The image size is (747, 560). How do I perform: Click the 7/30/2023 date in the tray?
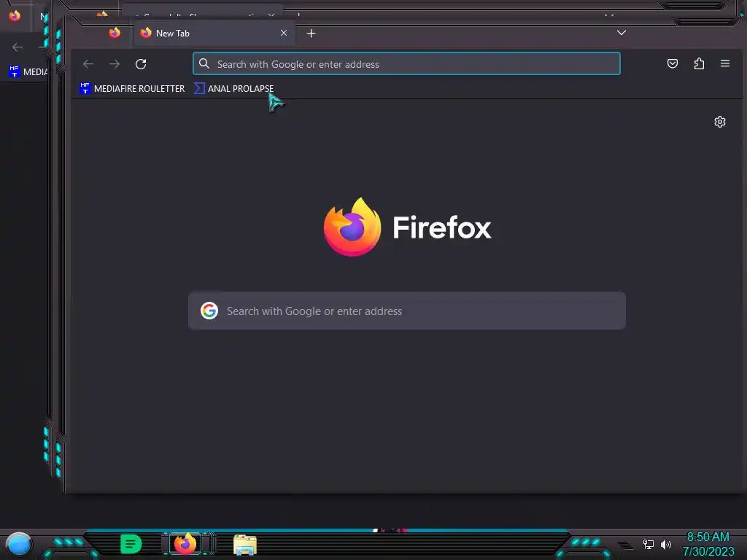pos(708,551)
